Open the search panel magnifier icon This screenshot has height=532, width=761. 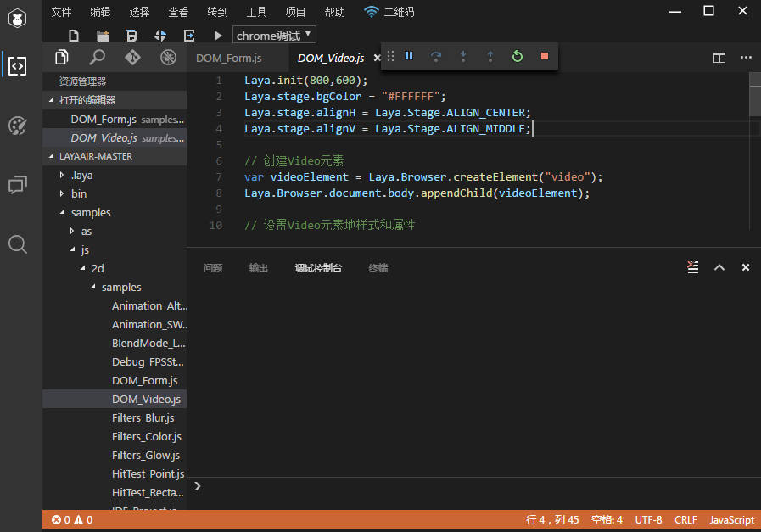click(98, 57)
